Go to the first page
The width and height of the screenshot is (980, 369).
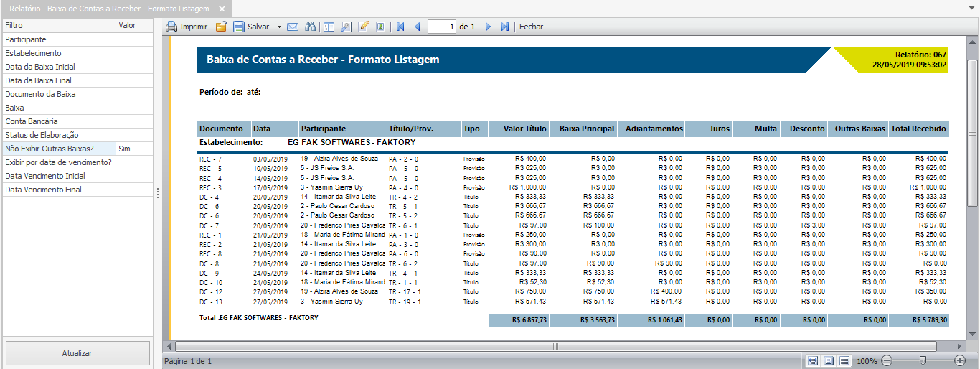400,27
